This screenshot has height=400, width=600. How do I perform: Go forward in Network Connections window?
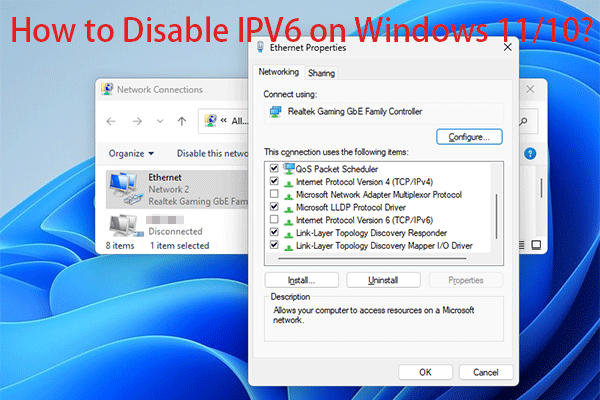click(x=137, y=121)
